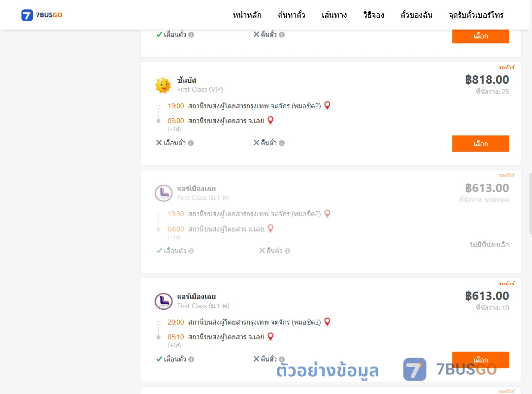Open ตั๋วของฉัน navigation link
This screenshot has height=394, width=532.
tap(416, 15)
